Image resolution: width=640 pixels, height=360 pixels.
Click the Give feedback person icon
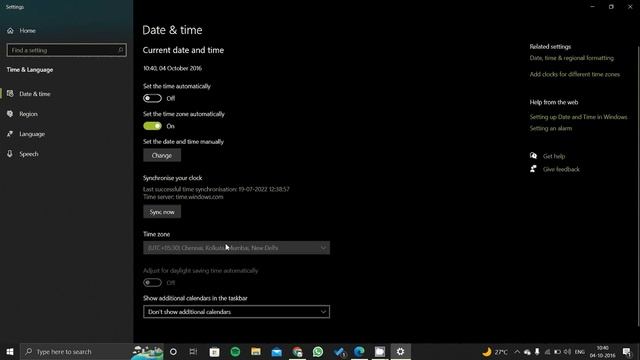tap(533, 169)
